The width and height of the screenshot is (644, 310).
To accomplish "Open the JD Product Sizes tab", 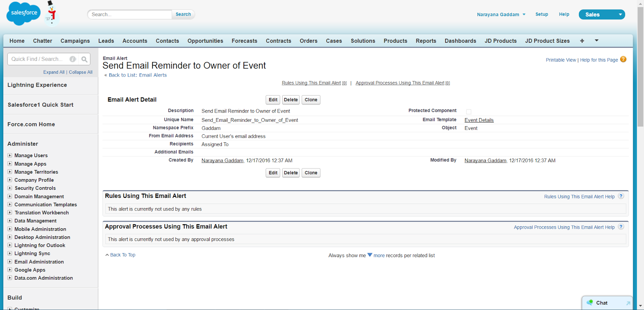I will pyautogui.click(x=547, y=41).
